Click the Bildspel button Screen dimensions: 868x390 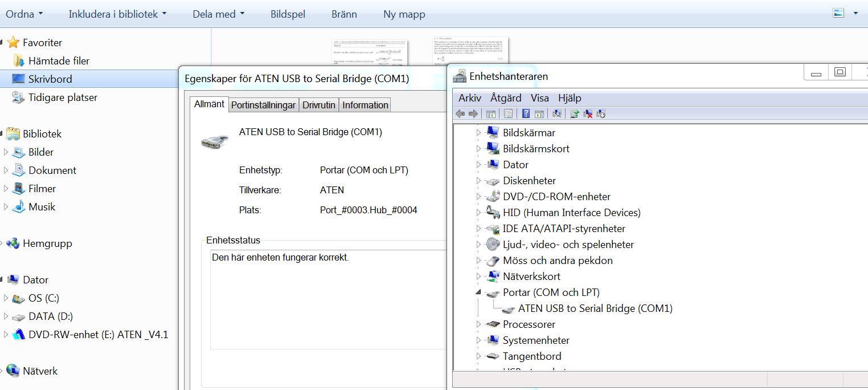(288, 14)
